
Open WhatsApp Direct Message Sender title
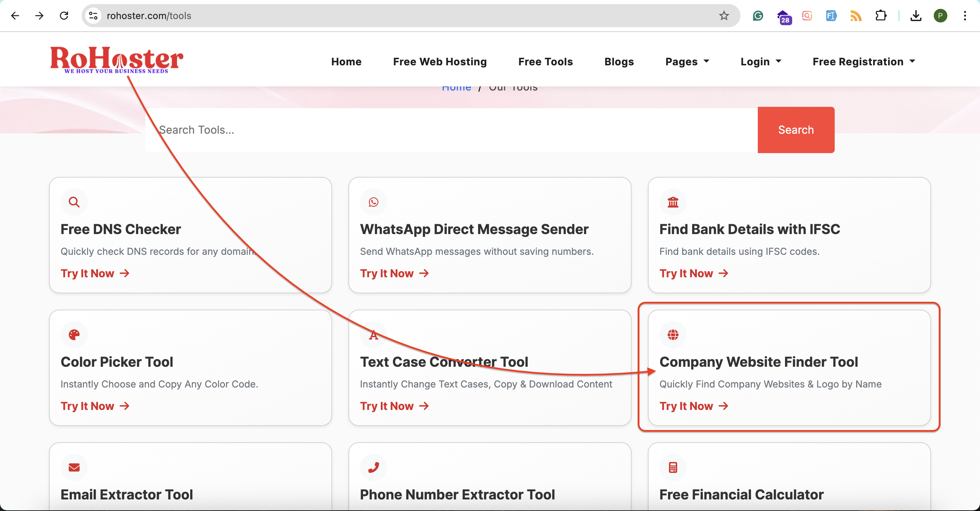(474, 229)
